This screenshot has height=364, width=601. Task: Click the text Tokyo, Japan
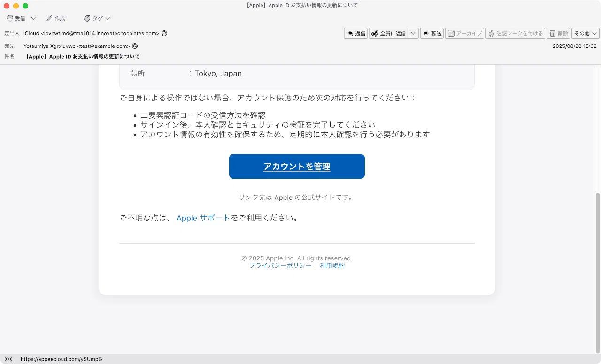(x=218, y=74)
